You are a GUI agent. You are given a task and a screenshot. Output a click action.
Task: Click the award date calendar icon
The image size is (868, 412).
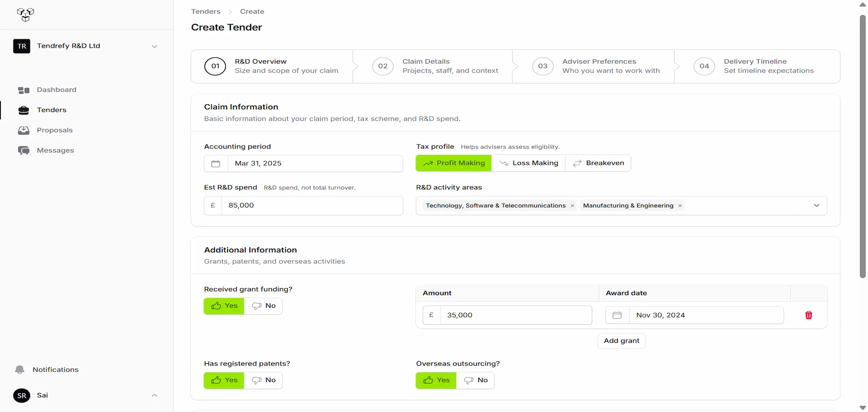tap(617, 315)
